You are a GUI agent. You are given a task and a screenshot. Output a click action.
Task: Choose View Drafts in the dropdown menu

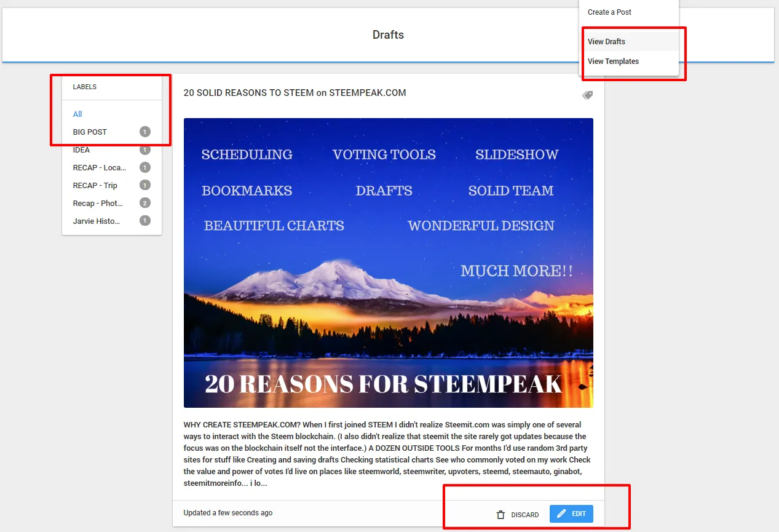[629, 42]
